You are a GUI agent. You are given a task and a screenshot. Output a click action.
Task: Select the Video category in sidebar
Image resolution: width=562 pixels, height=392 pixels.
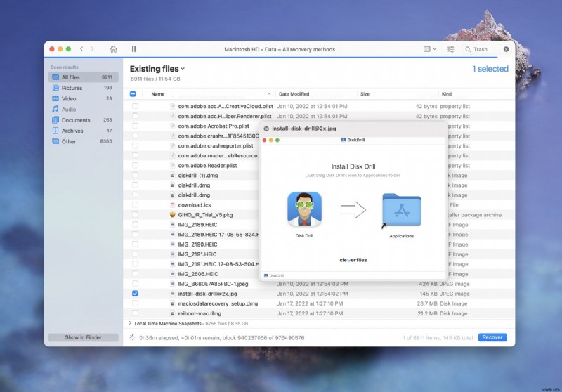69,98
